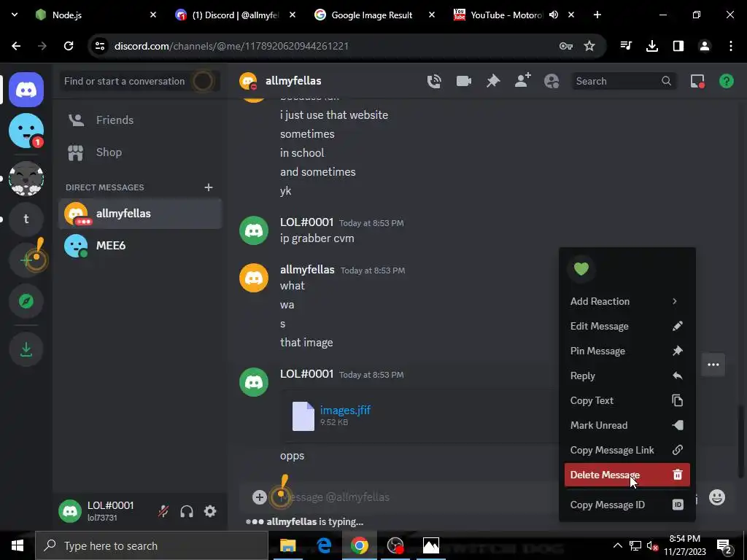Select Copy Message Link

(627, 450)
